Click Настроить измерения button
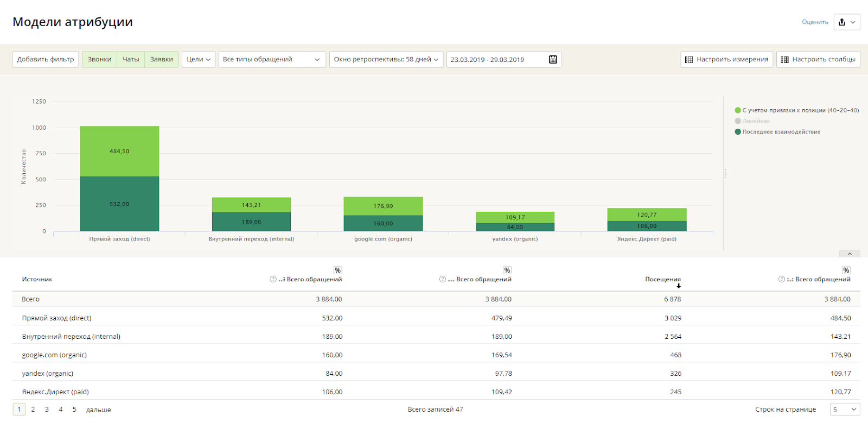868x429 pixels. tap(727, 60)
